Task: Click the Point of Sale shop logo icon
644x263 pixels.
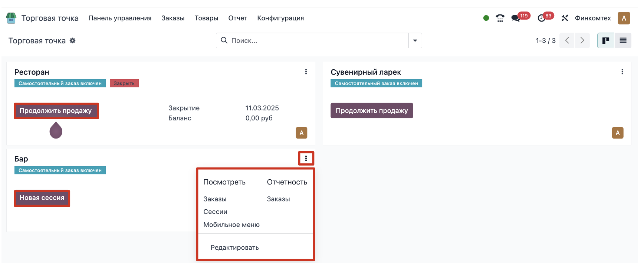Action: [x=11, y=18]
